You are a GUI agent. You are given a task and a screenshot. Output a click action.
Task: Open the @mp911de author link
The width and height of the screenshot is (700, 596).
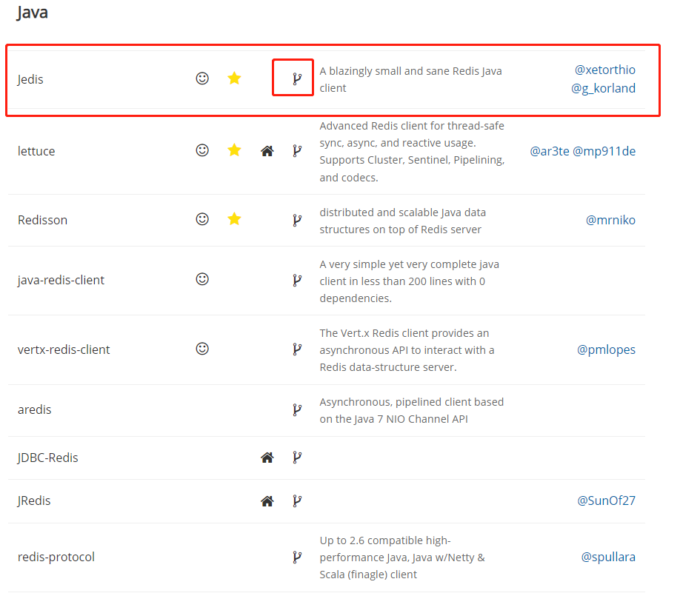click(x=604, y=151)
